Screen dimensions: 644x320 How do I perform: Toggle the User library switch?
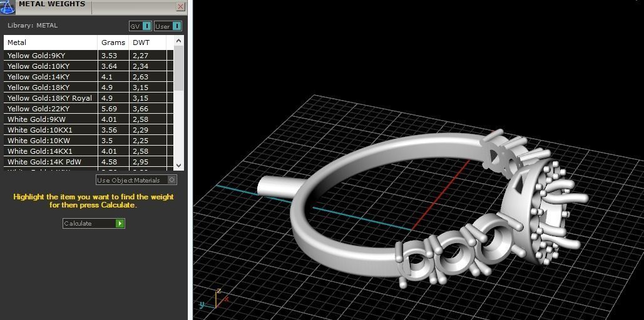[x=168, y=26]
